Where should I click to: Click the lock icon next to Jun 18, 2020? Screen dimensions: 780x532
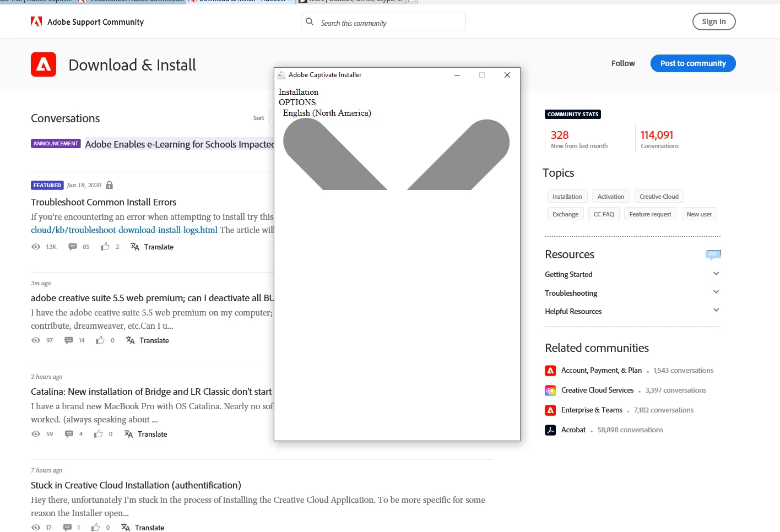pyautogui.click(x=110, y=185)
